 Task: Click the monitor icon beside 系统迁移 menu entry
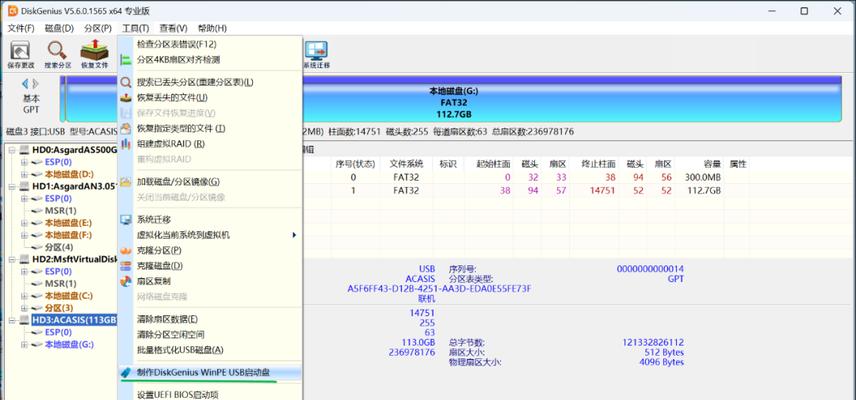pos(126,220)
